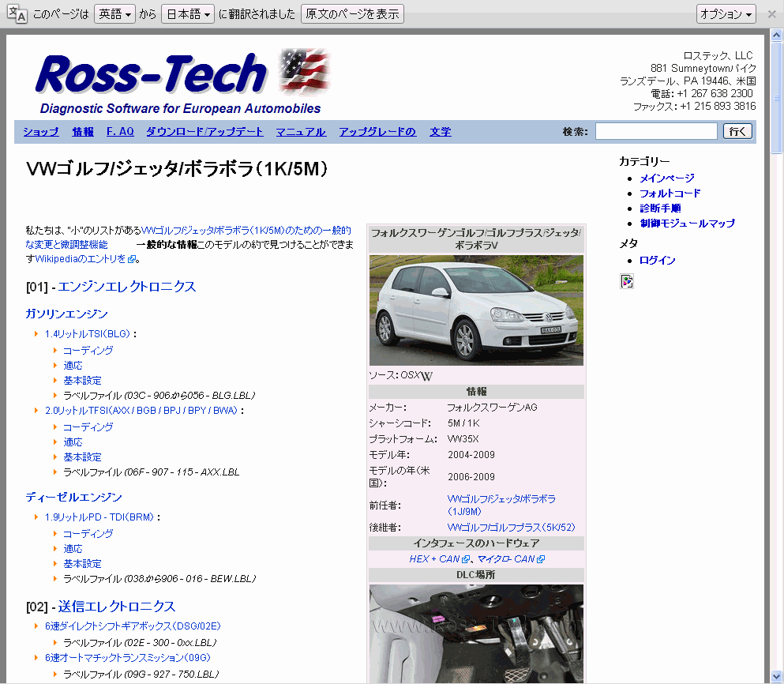Open 診断手順 sidebar link
784x684 pixels.
(661, 209)
